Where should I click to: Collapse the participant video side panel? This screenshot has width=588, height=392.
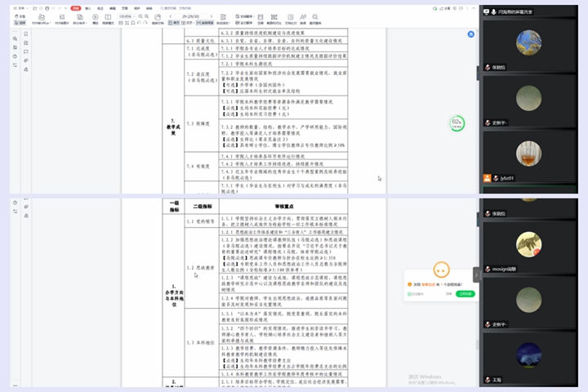[477, 274]
